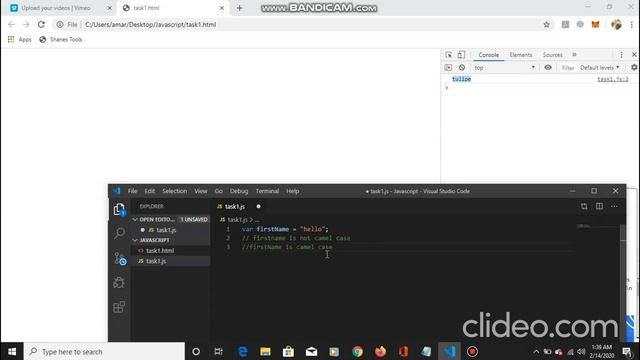Click DevTools inspect element icon
The image size is (640, 360).
click(x=449, y=55)
